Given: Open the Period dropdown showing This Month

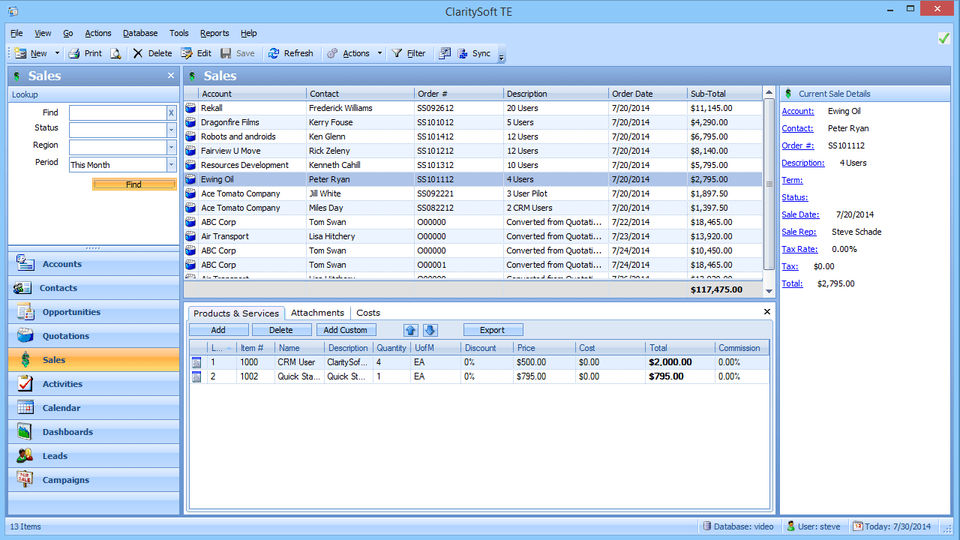Looking at the screenshot, I should 171,165.
